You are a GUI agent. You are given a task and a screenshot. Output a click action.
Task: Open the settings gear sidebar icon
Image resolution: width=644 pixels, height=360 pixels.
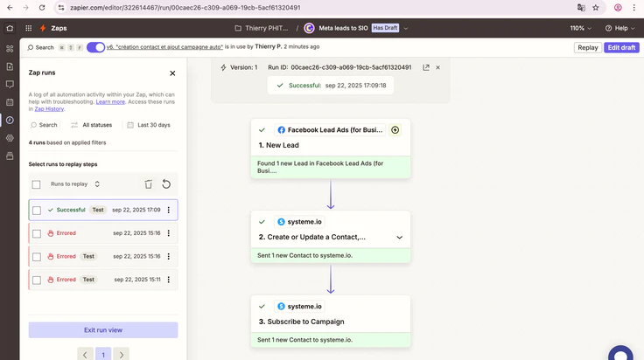pyautogui.click(x=10, y=138)
